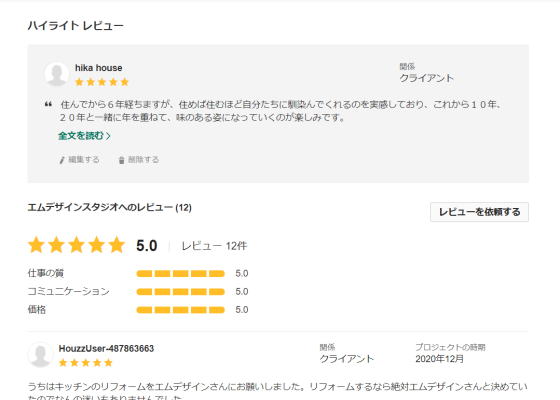Image resolution: width=560 pixels, height=400 pixels.
Task: Click HouzzUser-487863663 profile avatar
Action: pyautogui.click(x=40, y=355)
